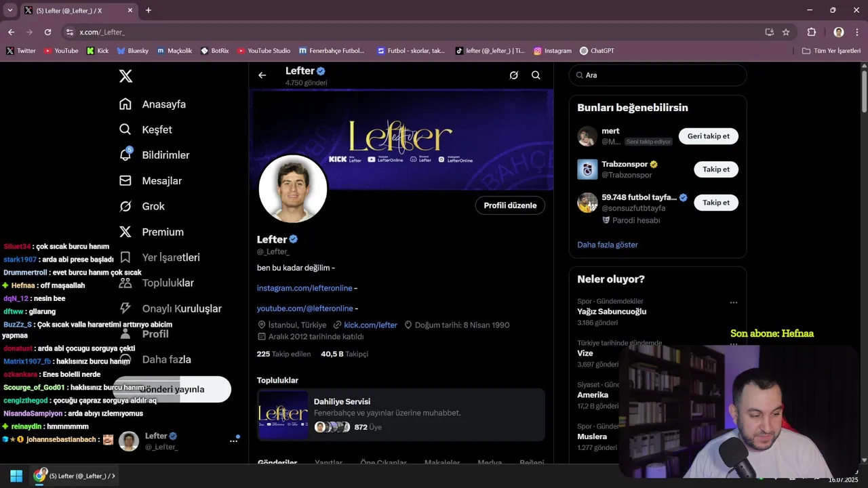Open ChatGPT bookmark
Screen dimensions: 868x488
pos(597,51)
